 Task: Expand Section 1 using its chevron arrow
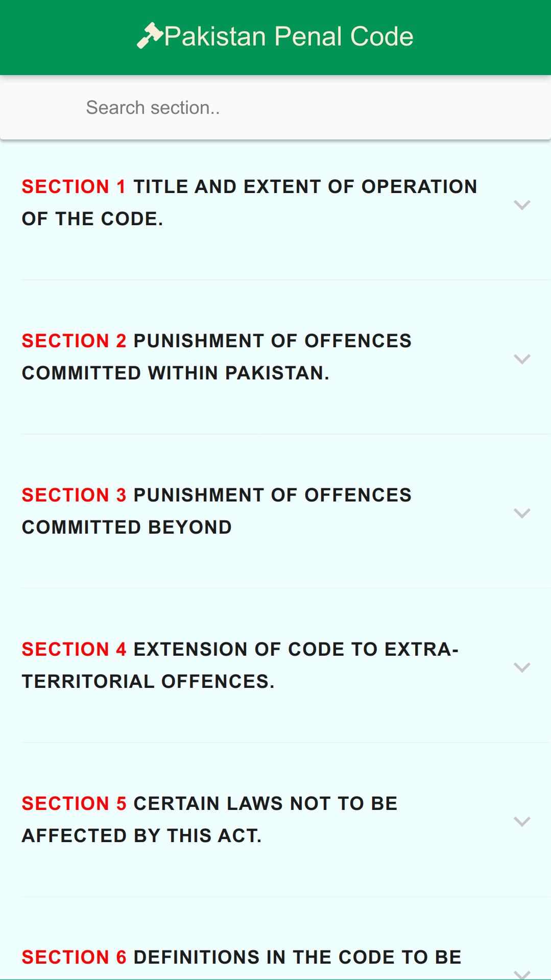point(522,205)
